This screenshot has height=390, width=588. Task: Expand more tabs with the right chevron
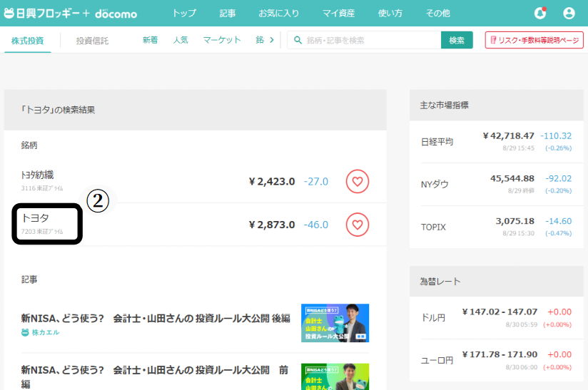[271, 40]
